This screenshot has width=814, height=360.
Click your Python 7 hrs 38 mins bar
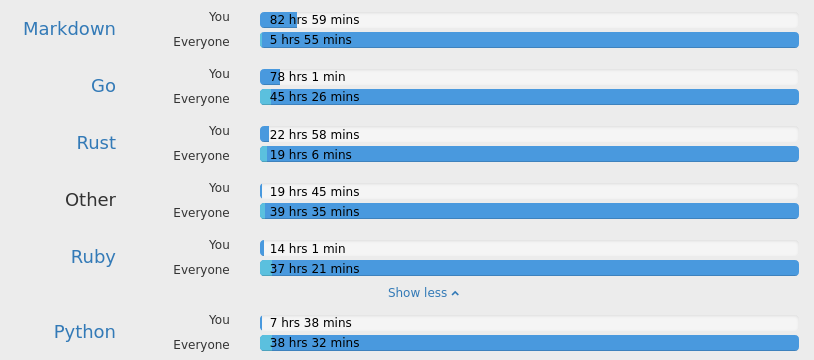pyautogui.click(x=529, y=324)
